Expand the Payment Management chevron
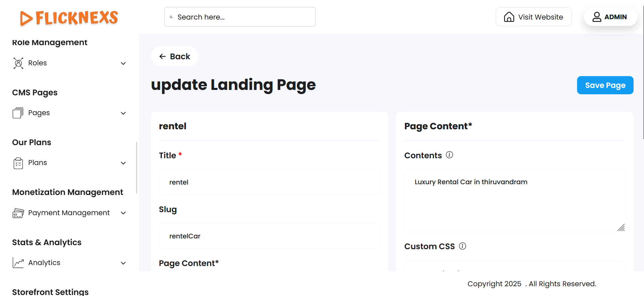Screen dimensions: 644x296 tap(123, 213)
